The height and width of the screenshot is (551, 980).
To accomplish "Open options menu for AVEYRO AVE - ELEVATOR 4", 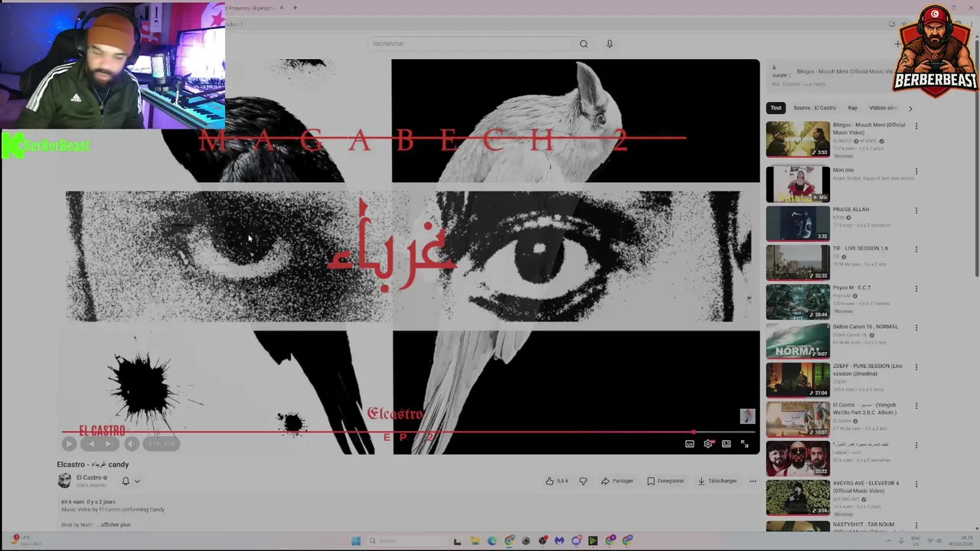I will click(x=916, y=484).
